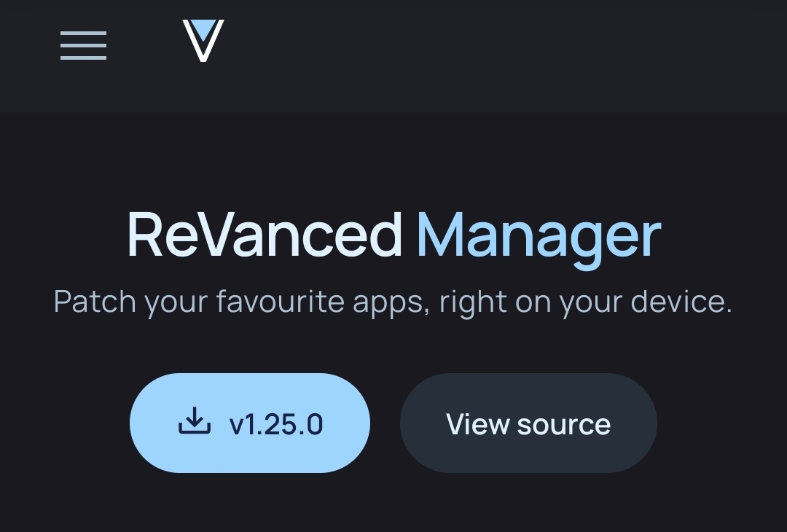Toggle the navigation drawer open
Image resolution: width=787 pixels, height=532 pixels.
(x=83, y=46)
